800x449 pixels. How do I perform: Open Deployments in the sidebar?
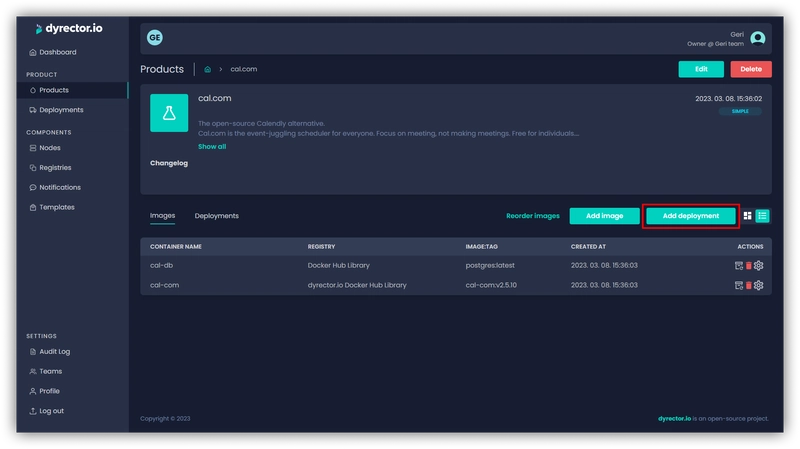coord(56,110)
